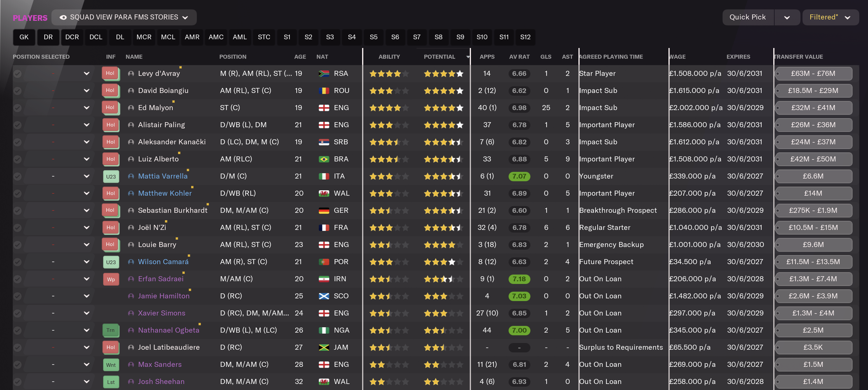Click Scotland flag in Jamie Hamilton row
868x390 pixels.
pyautogui.click(x=324, y=296)
